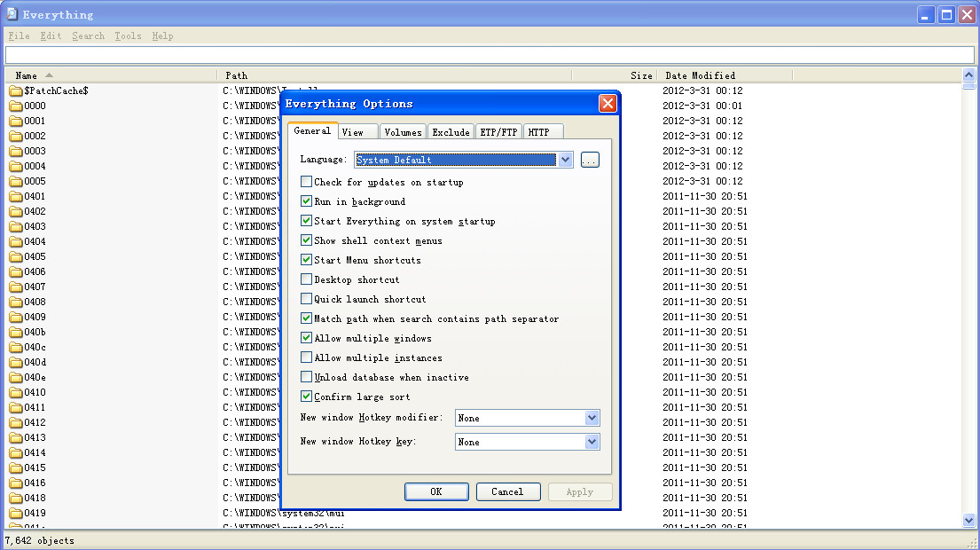Select the General tab

click(x=312, y=130)
